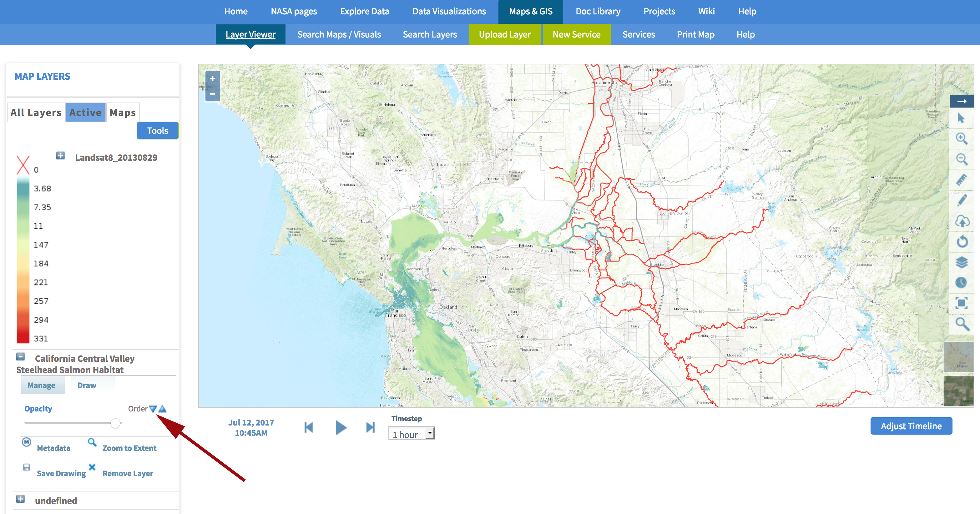The width and height of the screenshot is (980, 514).
Task: Switch to the All Layers tab
Action: click(36, 113)
